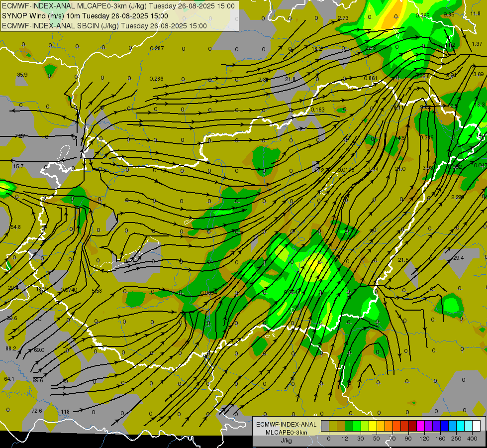Image resolution: width=487 pixels, height=448 pixels.
Task: Click the '400' legend scale value
Action: (472, 439)
